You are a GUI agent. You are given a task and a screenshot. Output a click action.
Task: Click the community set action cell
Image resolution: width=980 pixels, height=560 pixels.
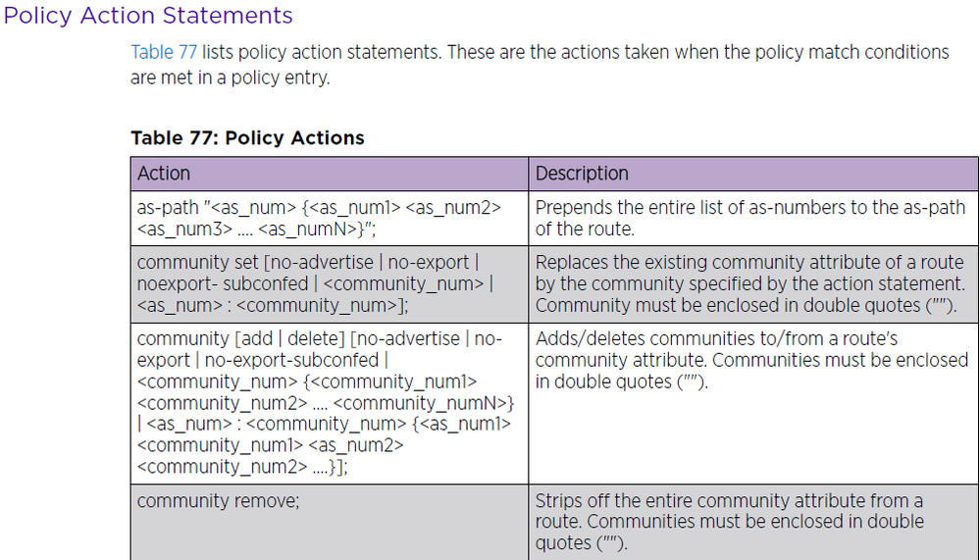(x=330, y=283)
